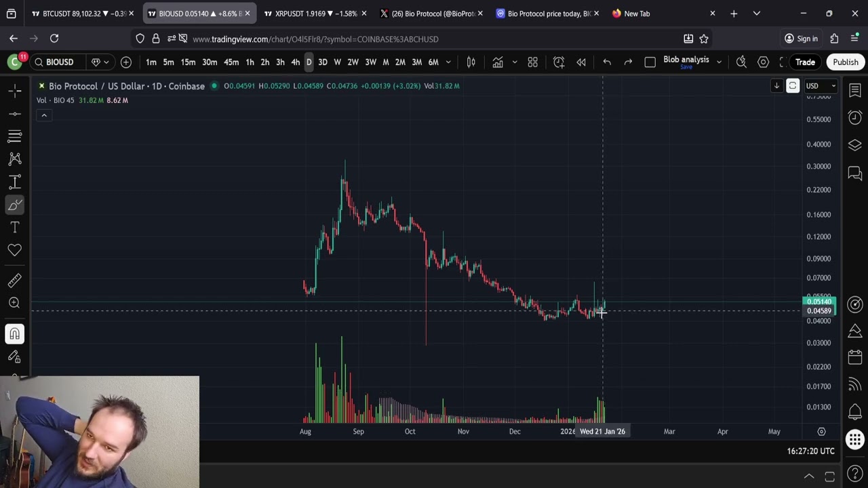The height and width of the screenshot is (488, 868).
Task: Open the watchlist panel
Action: 854,90
